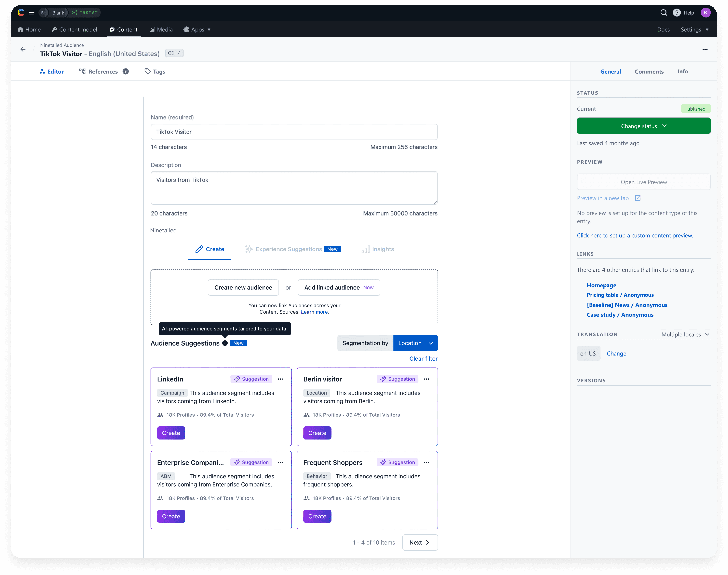
Task: Open Frequent Shoppers card options menu
Action: tap(427, 462)
